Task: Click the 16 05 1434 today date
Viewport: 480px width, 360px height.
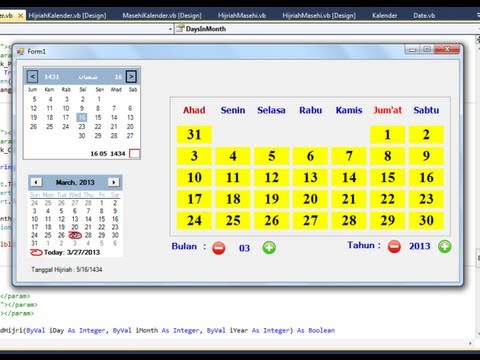Action: pyautogui.click(x=108, y=154)
